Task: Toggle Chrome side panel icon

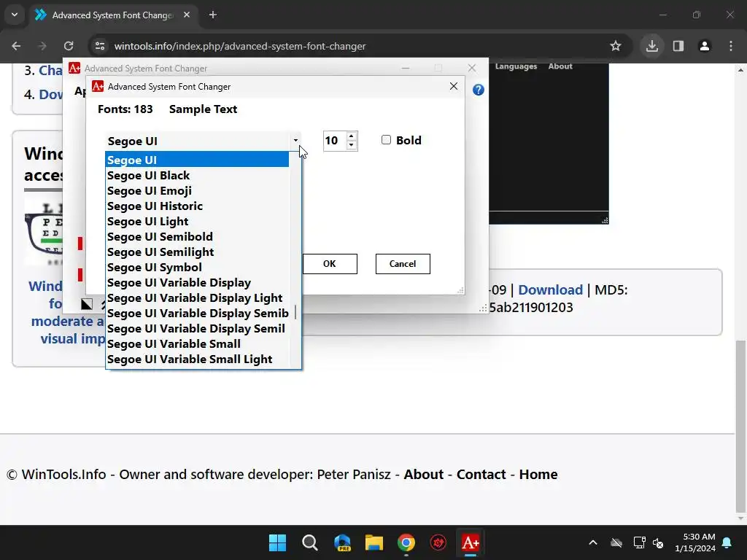Action: click(678, 46)
